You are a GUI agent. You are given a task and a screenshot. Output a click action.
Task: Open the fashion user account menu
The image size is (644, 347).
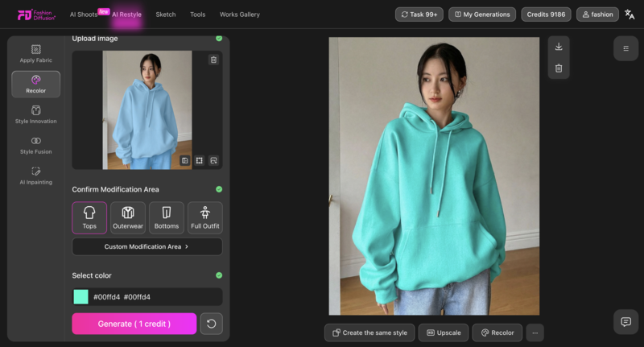tap(597, 14)
